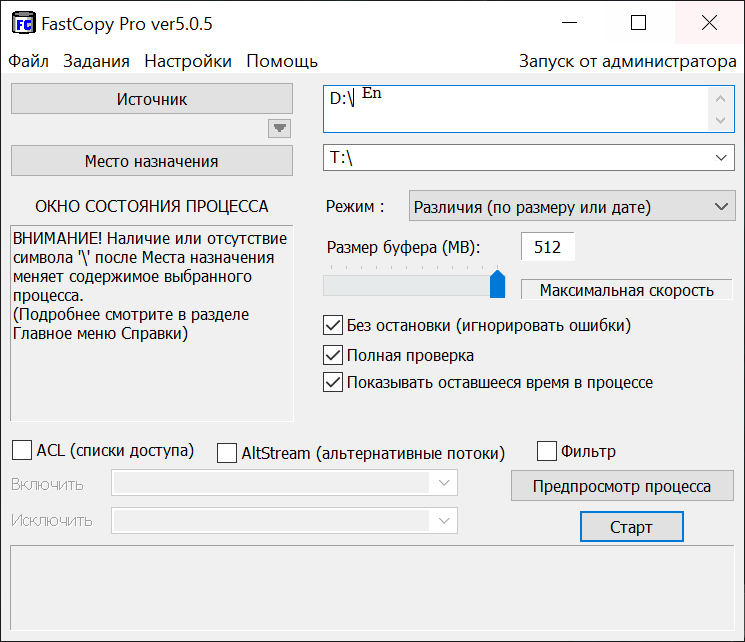Click the 'ОКНО СОСТОЯНИЯ ПРОЦЕССА' heading
Viewport: 745px width, 642px height.
pos(152,206)
